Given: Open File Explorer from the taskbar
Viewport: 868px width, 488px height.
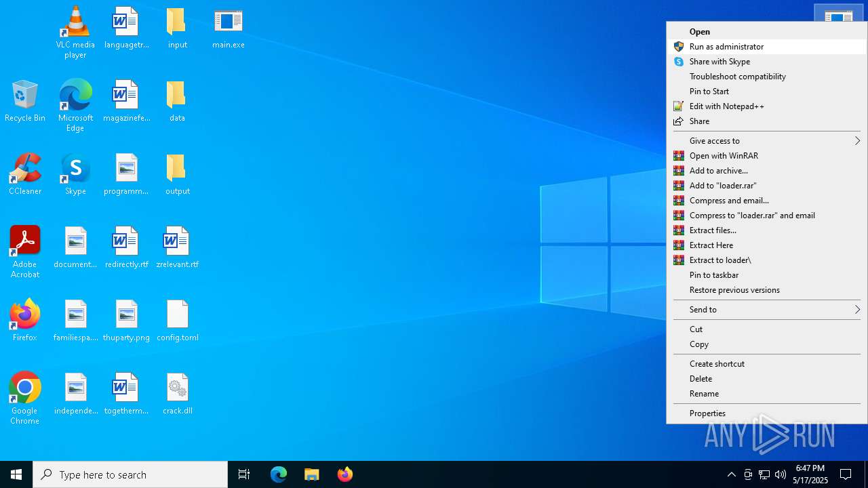Looking at the screenshot, I should tap(311, 474).
